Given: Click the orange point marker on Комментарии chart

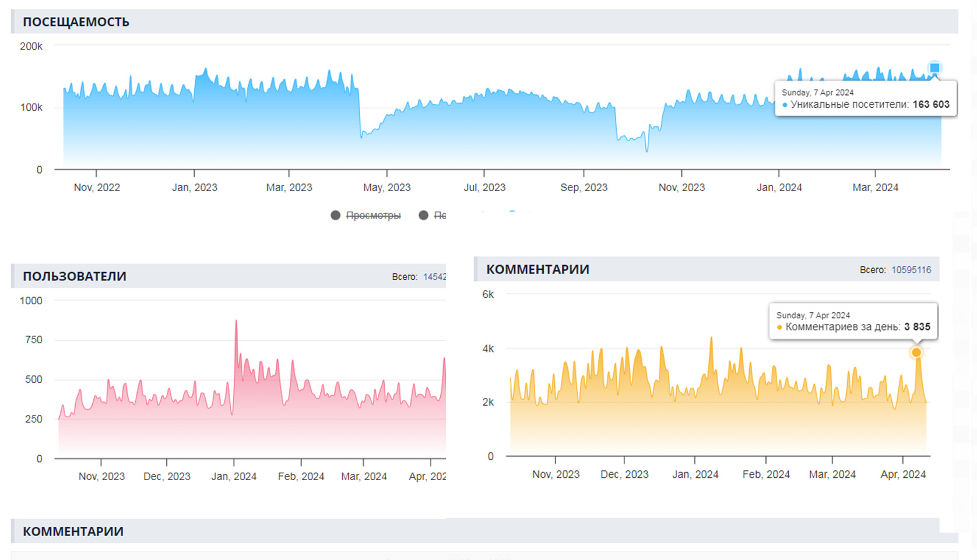Looking at the screenshot, I should pos(916,353).
